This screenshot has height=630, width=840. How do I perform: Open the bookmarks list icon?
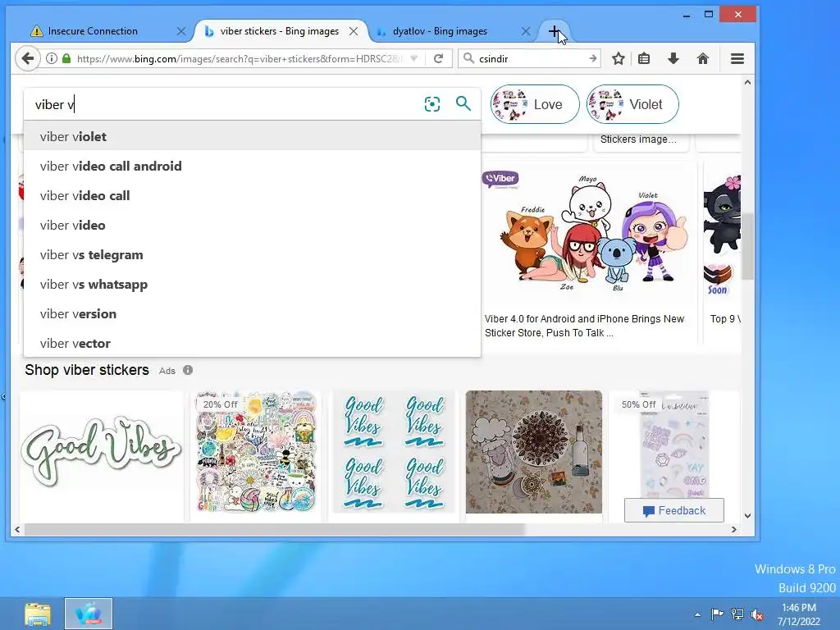coord(644,58)
